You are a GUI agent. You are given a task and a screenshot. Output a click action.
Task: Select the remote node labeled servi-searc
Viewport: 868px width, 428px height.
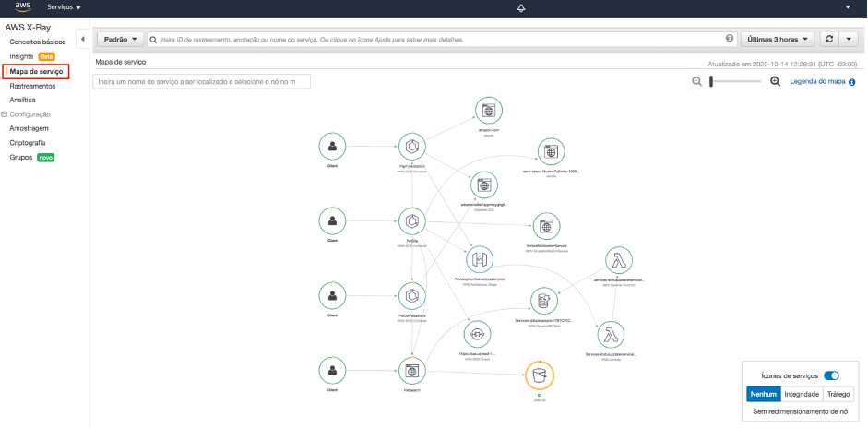551,152
